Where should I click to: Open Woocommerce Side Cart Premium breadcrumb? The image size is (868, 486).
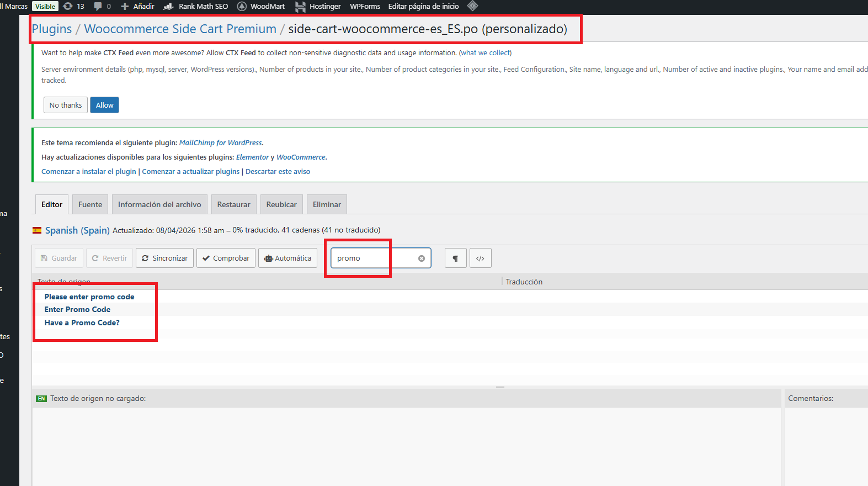(x=180, y=29)
